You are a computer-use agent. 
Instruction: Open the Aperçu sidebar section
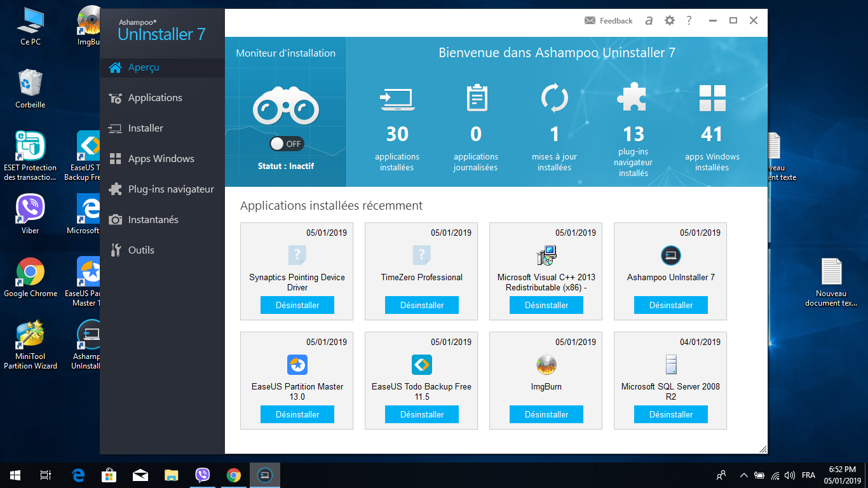coord(142,67)
